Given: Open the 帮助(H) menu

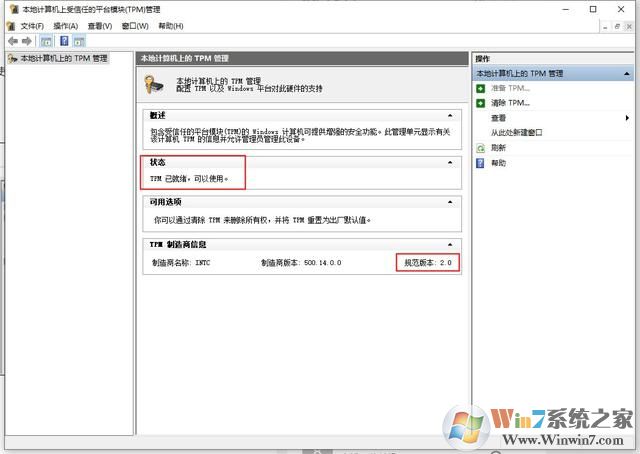Looking at the screenshot, I should click(x=171, y=26).
